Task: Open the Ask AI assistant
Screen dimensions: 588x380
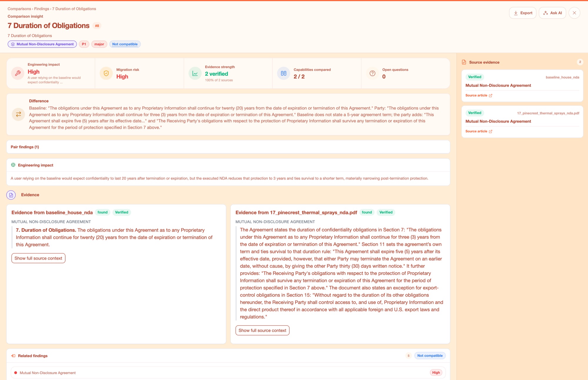Action: point(552,13)
